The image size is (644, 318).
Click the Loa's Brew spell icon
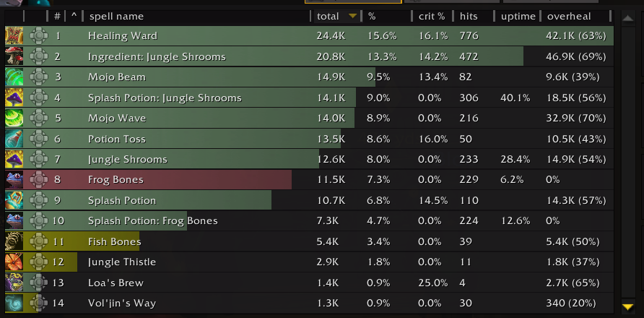[14, 283]
